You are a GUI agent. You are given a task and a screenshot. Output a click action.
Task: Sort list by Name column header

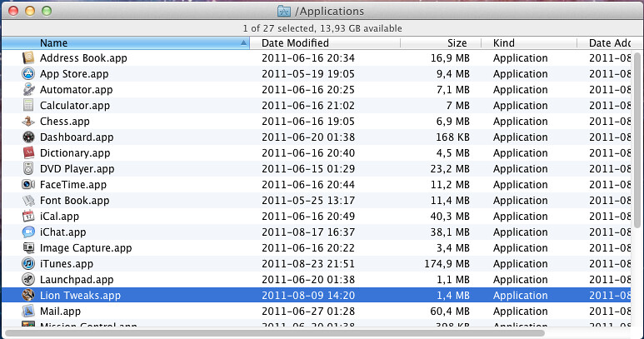point(126,42)
